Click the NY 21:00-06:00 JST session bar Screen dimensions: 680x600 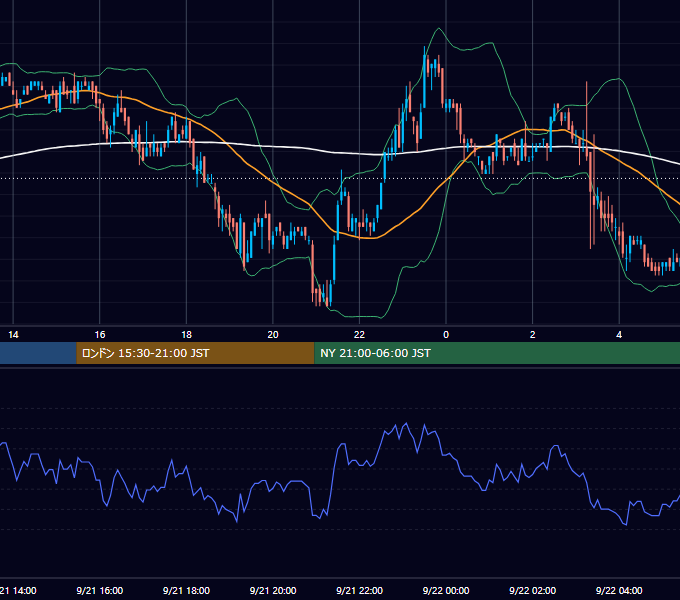click(x=497, y=353)
